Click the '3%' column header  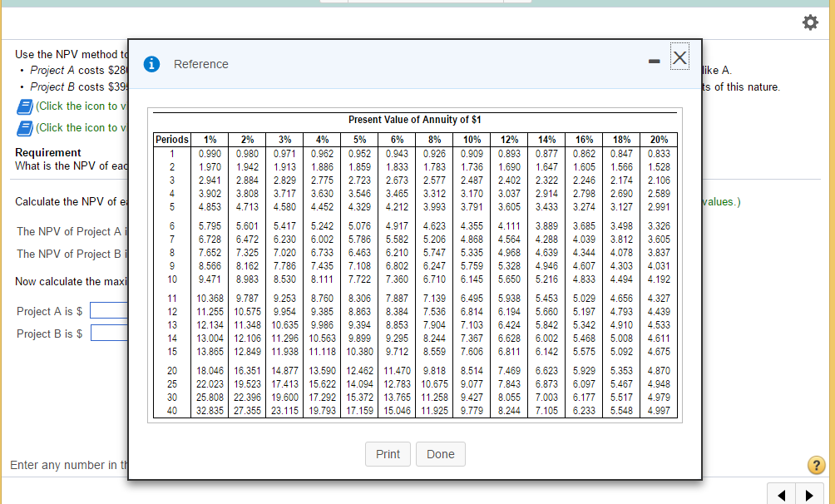(x=285, y=140)
